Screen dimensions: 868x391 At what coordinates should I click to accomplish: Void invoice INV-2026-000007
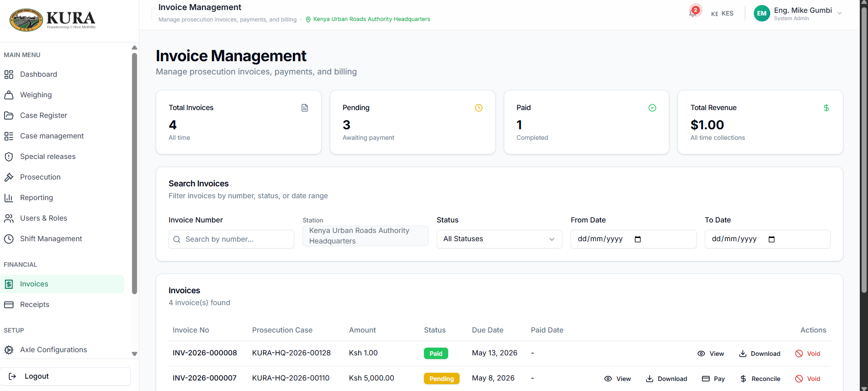point(808,379)
